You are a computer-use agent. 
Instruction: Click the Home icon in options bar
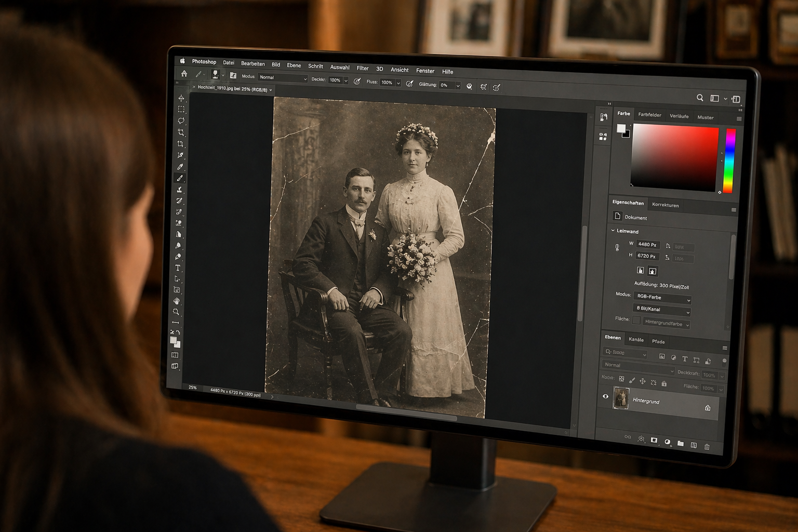click(x=184, y=74)
